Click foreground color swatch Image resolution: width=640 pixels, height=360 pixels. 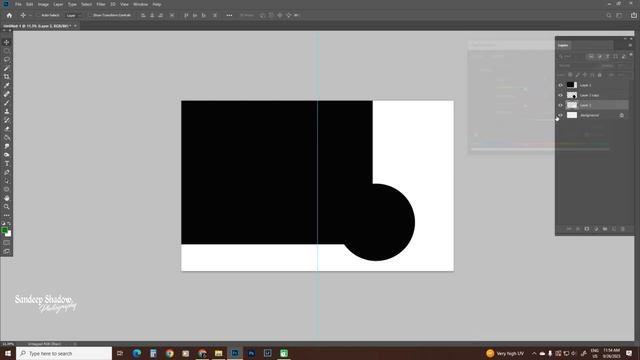4,231
